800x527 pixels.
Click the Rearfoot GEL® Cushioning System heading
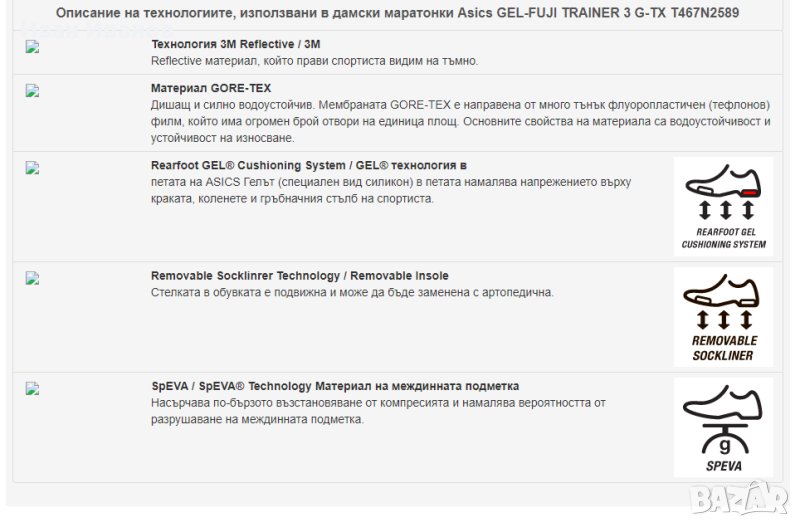[x=309, y=165]
